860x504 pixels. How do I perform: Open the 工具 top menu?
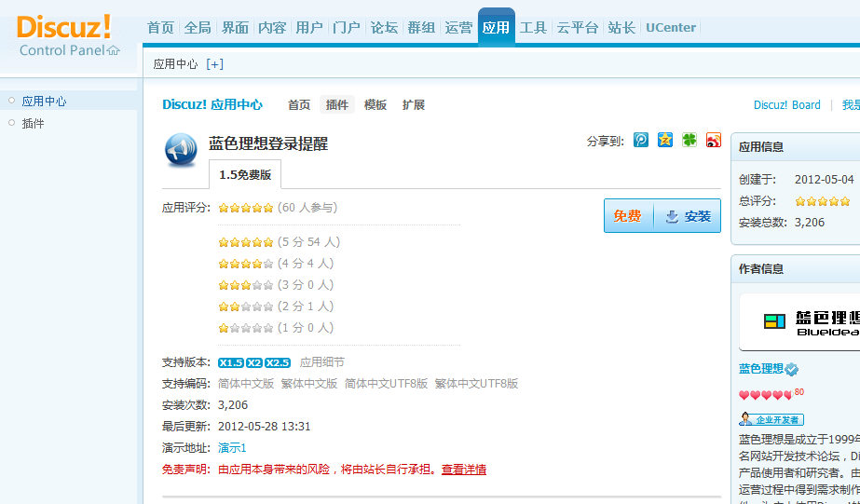point(533,27)
